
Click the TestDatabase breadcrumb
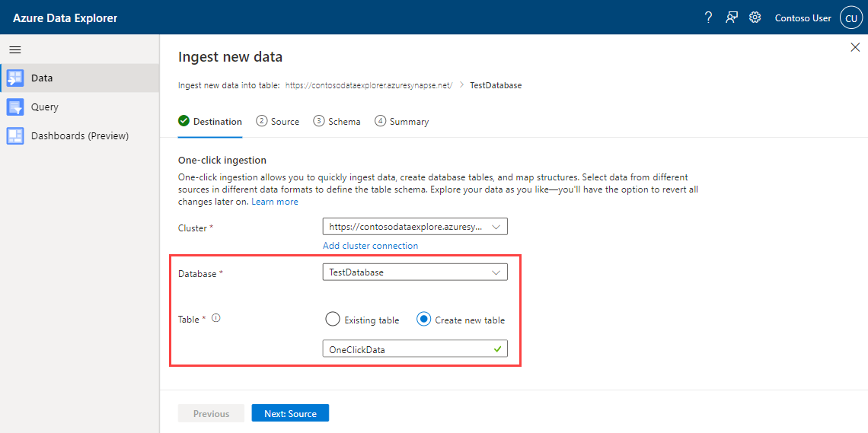496,86
